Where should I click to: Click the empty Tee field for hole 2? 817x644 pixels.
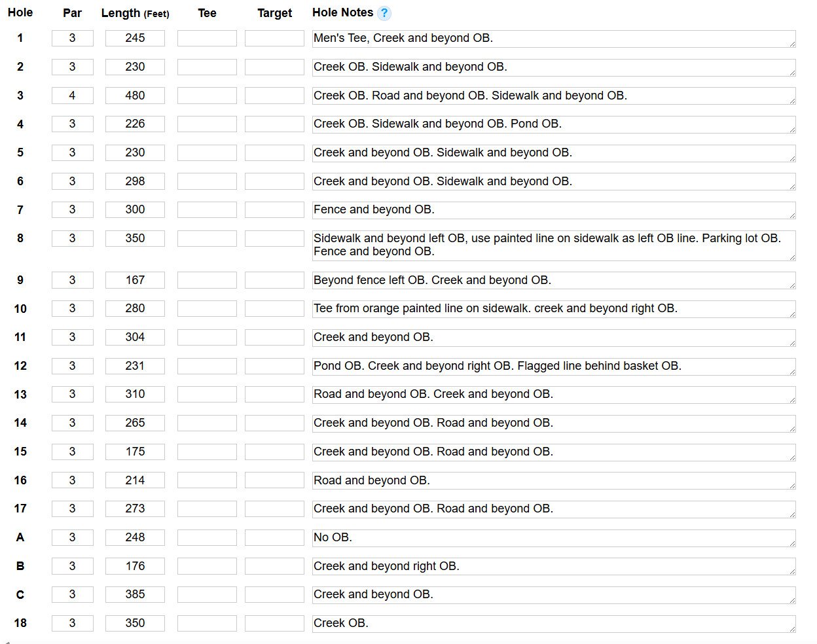tap(207, 67)
